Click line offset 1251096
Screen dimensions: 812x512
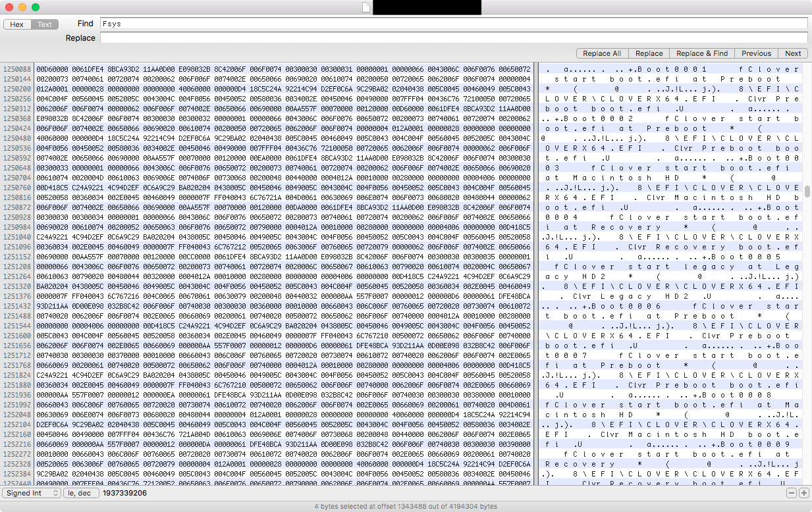16,247
